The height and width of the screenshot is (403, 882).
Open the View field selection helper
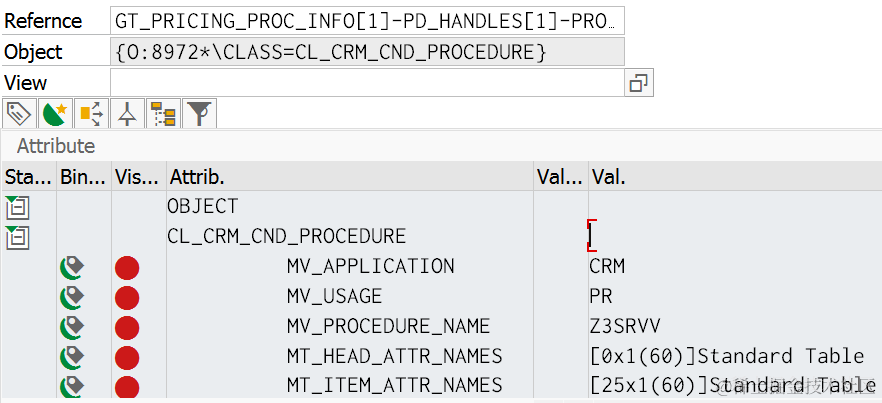pos(638,83)
